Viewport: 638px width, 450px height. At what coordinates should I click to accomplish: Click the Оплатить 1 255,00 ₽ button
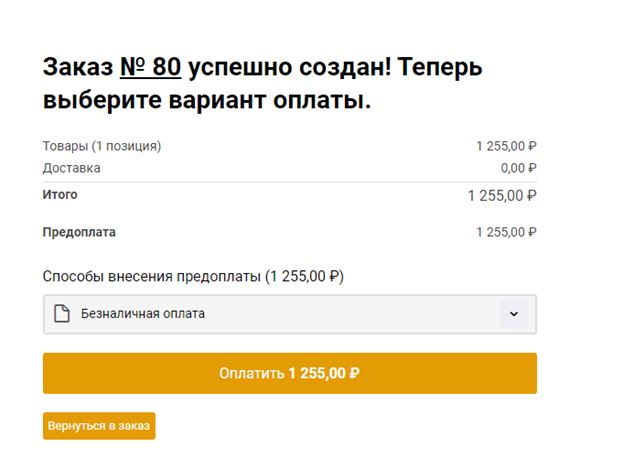290,373
